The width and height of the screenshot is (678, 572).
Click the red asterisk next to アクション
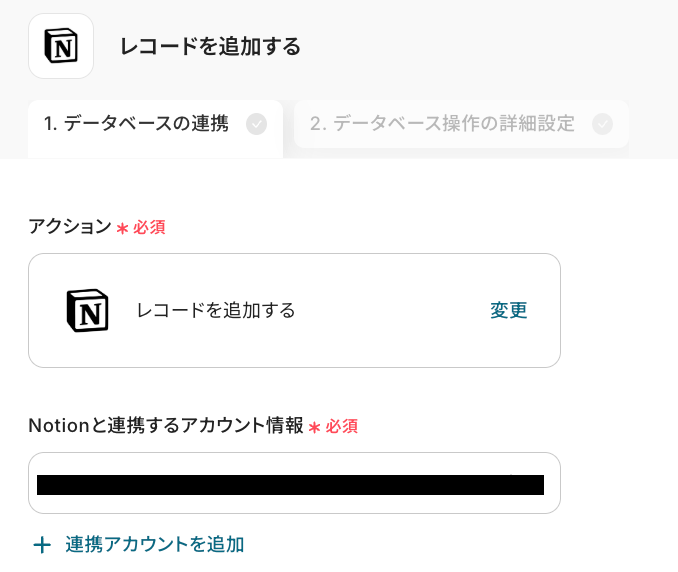pos(122,228)
